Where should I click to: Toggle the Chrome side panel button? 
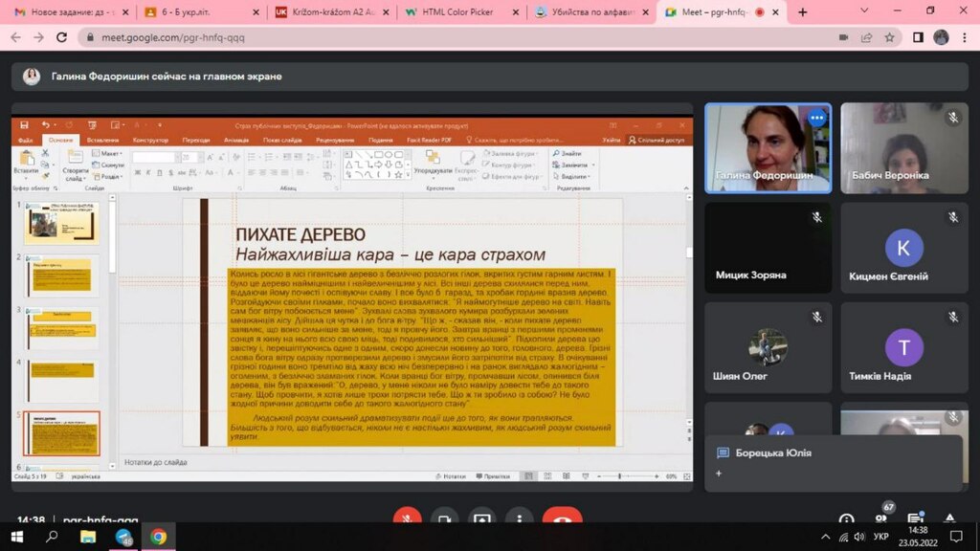point(917,37)
